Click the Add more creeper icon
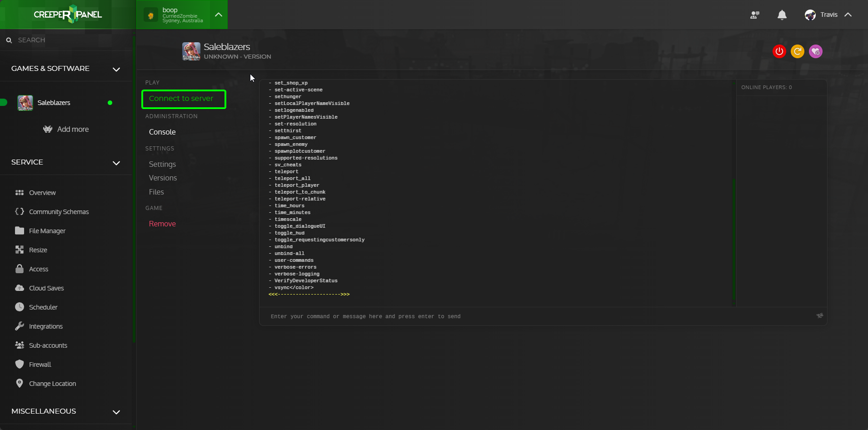868x430 pixels. coord(48,129)
